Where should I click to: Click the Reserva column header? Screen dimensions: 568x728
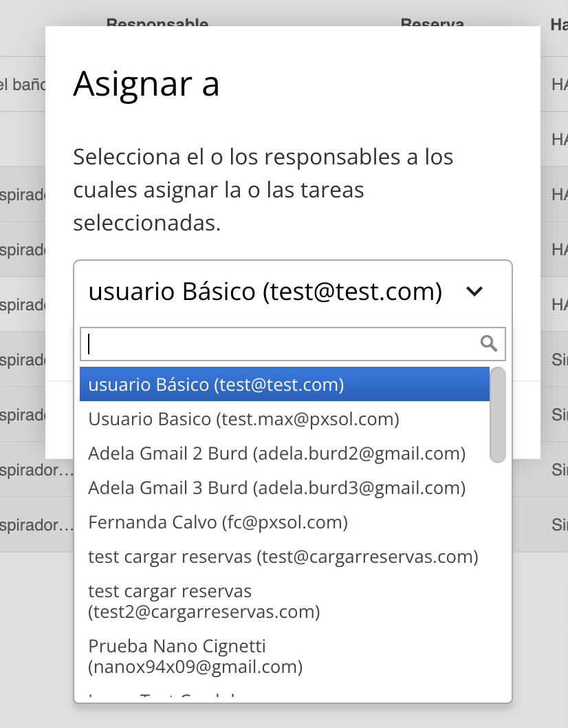[433, 24]
